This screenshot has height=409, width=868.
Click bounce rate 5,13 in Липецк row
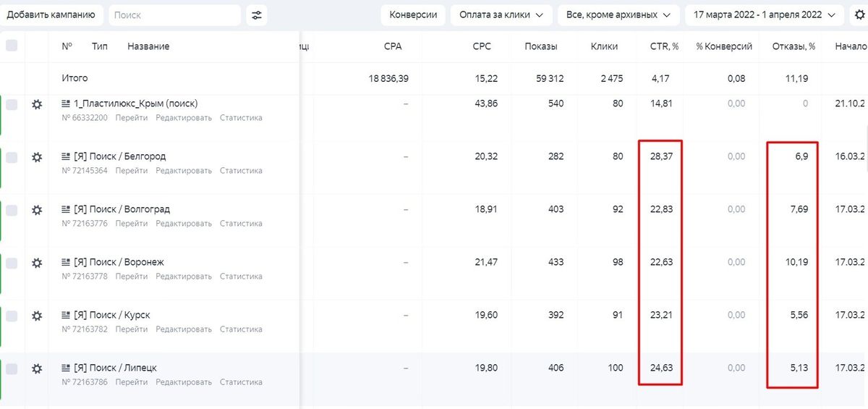pyautogui.click(x=799, y=368)
